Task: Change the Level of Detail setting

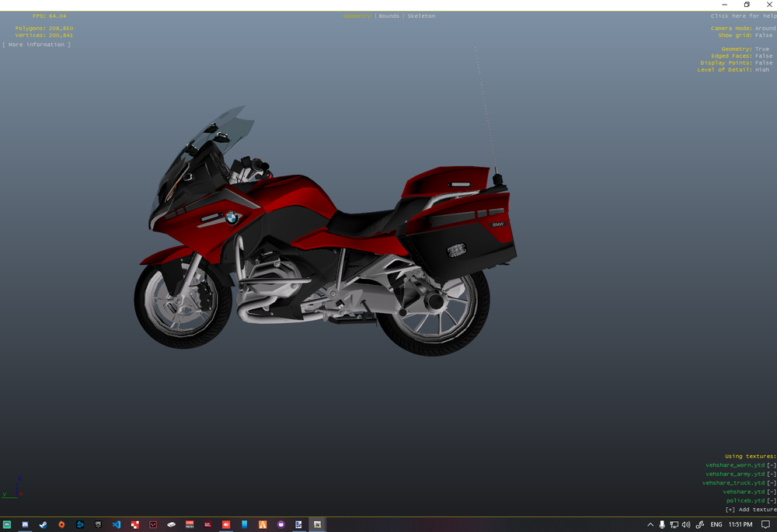Action: [x=761, y=69]
